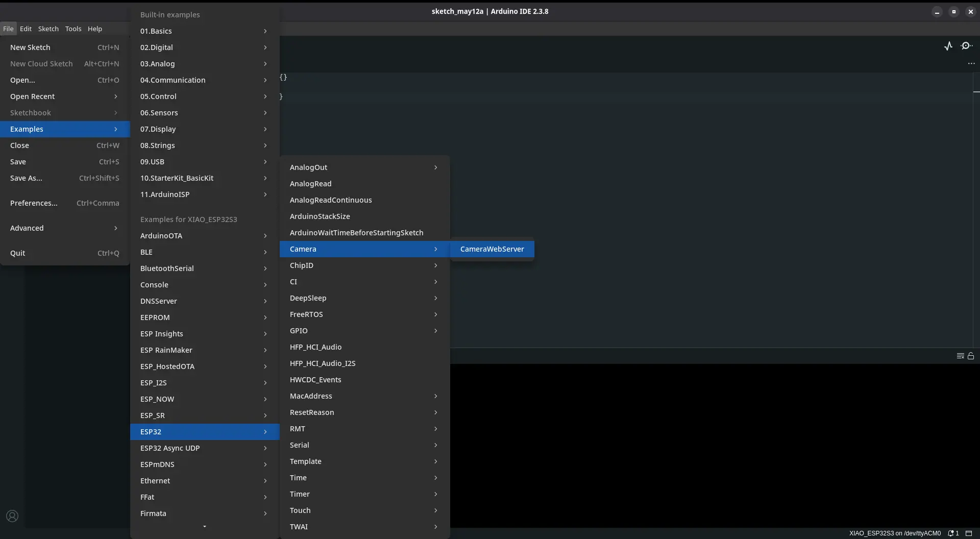Image resolution: width=980 pixels, height=539 pixels.
Task: Expand 11.ArduinoISP examples
Action: coord(205,194)
